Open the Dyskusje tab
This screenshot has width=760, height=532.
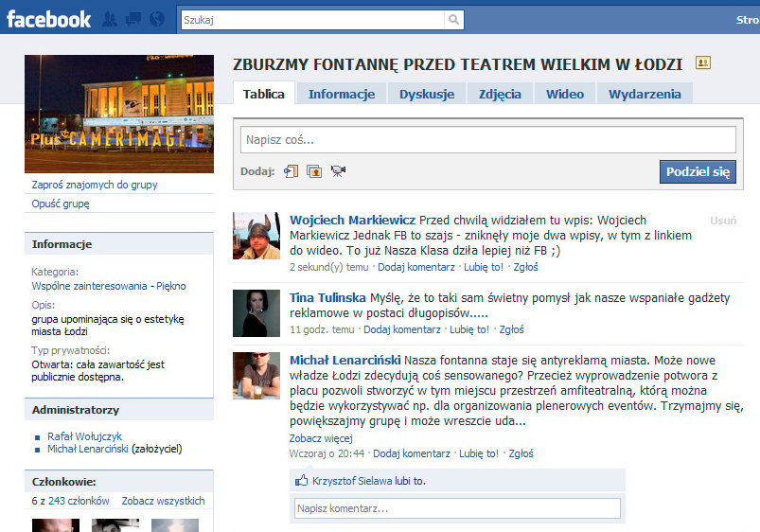[x=427, y=94]
